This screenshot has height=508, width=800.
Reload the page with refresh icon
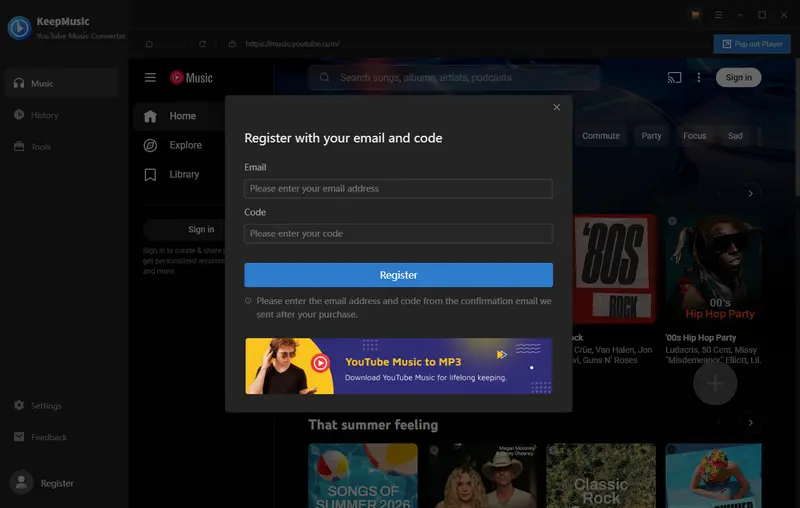click(203, 44)
